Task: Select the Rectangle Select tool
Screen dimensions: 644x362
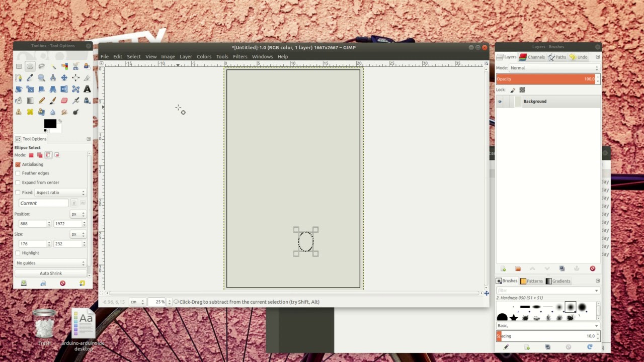Action: point(19,66)
